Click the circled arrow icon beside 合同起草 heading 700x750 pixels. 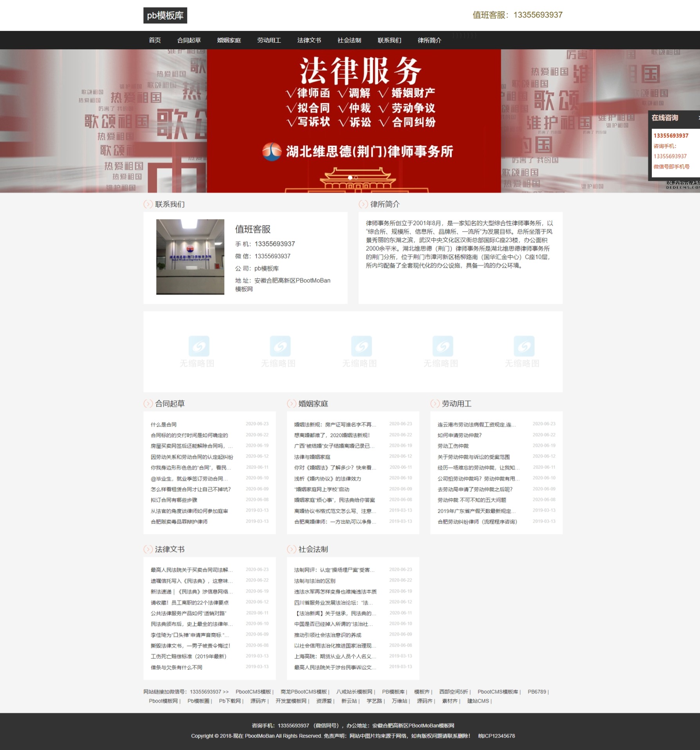tap(148, 404)
